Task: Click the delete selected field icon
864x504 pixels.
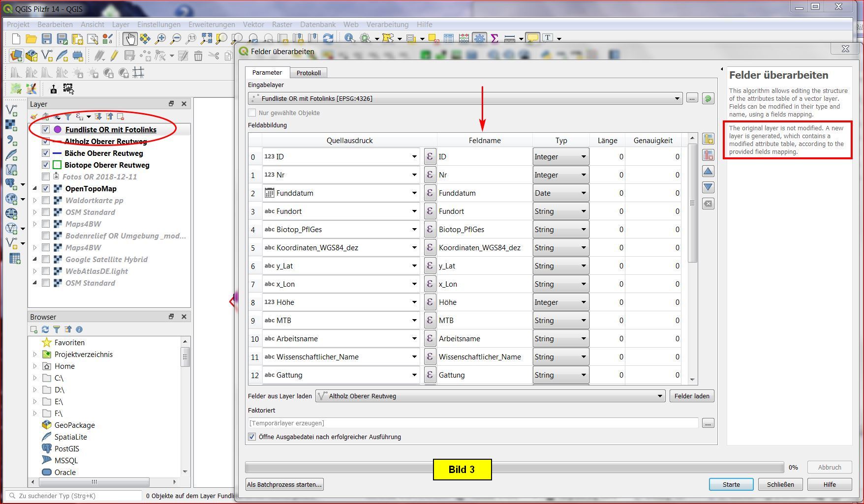Action: click(708, 155)
